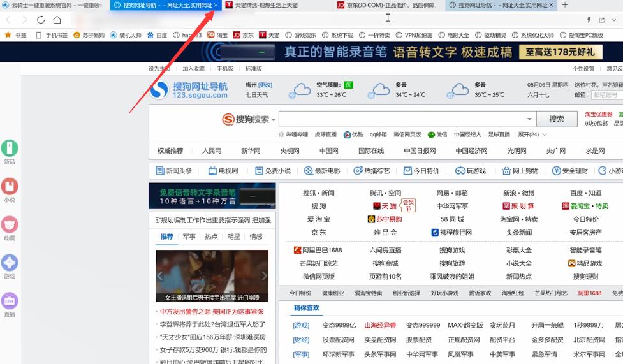Click the 更改 city link
Screen dimensions: 623x364
click(265, 85)
